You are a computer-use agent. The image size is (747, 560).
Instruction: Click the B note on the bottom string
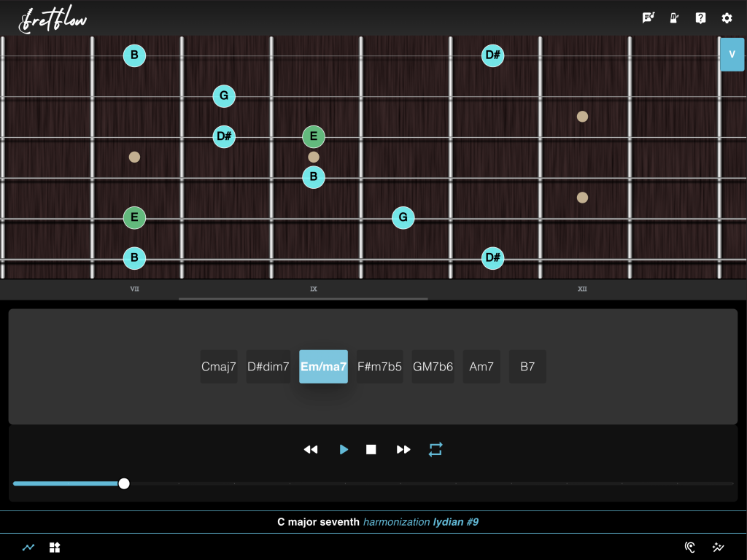click(x=134, y=258)
